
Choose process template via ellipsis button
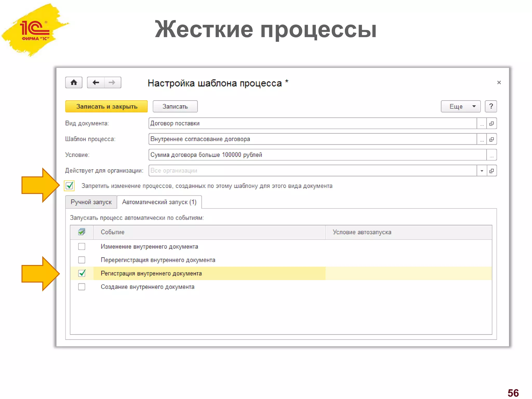(482, 139)
